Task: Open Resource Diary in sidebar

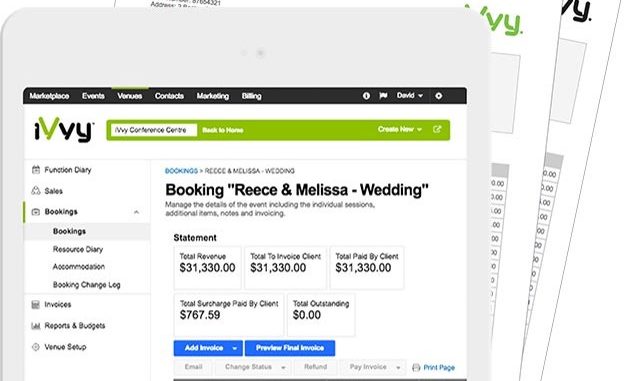Action: (x=78, y=249)
